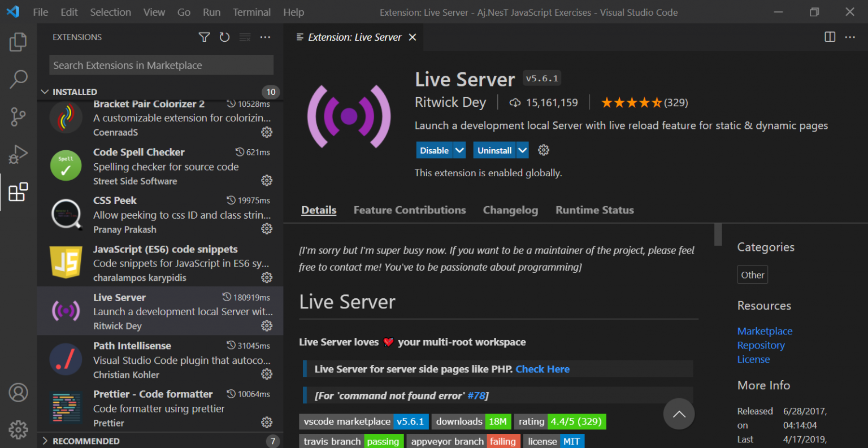
Task: Open manage gear for Code Spell Checker
Action: (x=267, y=180)
